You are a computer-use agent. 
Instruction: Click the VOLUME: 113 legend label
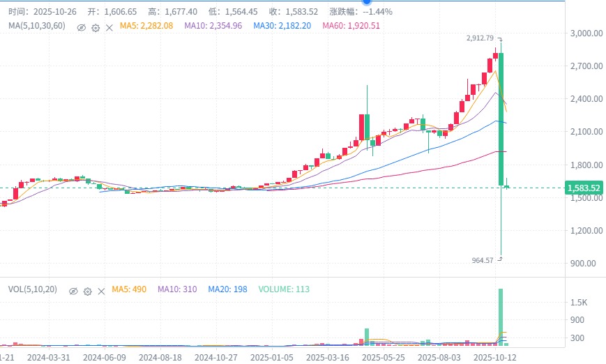tap(284, 289)
